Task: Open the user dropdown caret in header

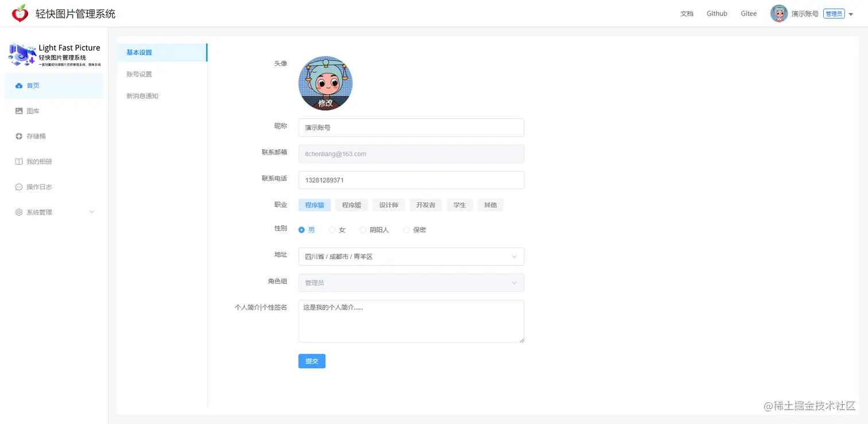Action: [x=851, y=14]
